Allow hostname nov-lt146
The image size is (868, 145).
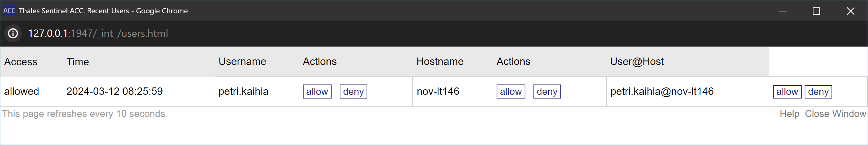511,92
